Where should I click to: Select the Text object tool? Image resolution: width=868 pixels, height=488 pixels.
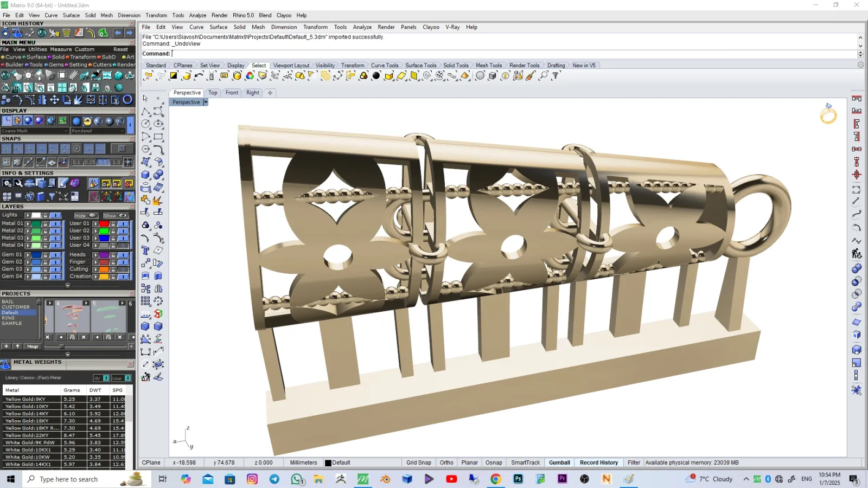[146, 251]
